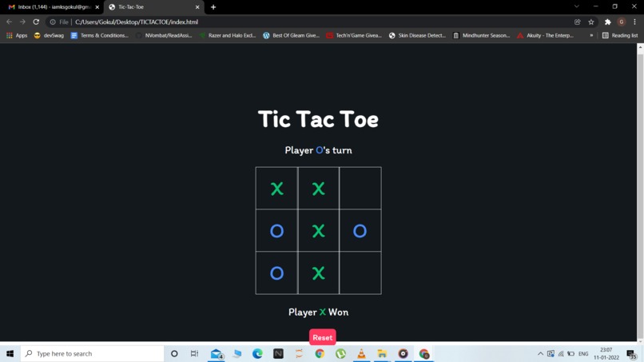
Task: Open the Mindhunter Season bookmark
Action: tap(481, 35)
